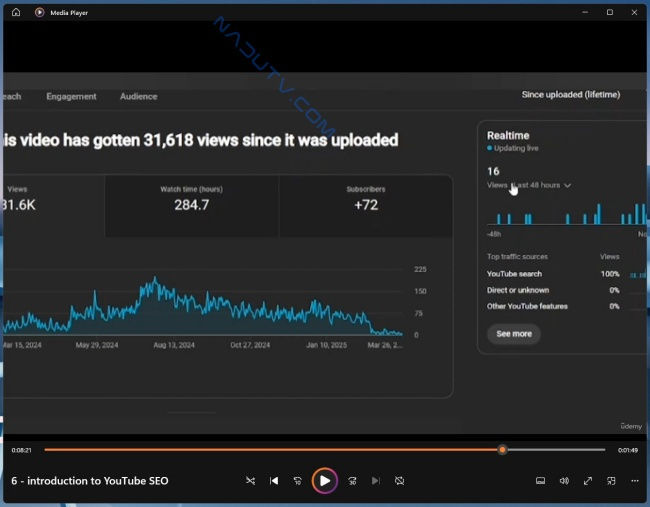Screen dimensions: 650x507
Task: Click the 'YouTube search' traffic source
Action: pos(514,274)
